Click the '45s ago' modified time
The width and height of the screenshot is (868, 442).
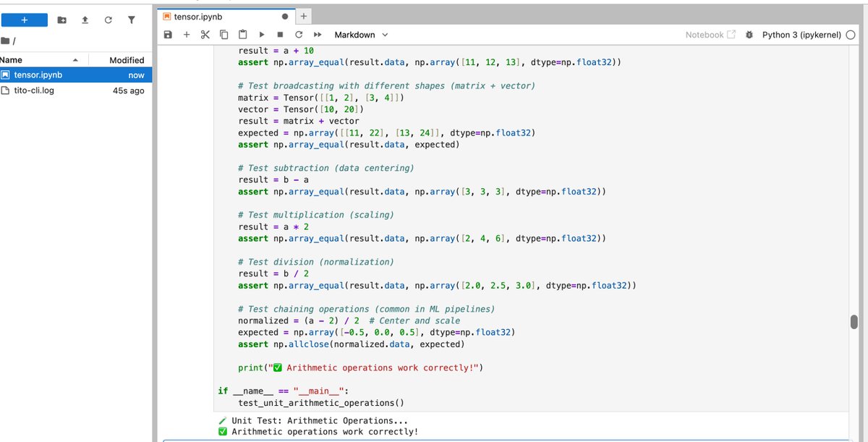(x=129, y=90)
